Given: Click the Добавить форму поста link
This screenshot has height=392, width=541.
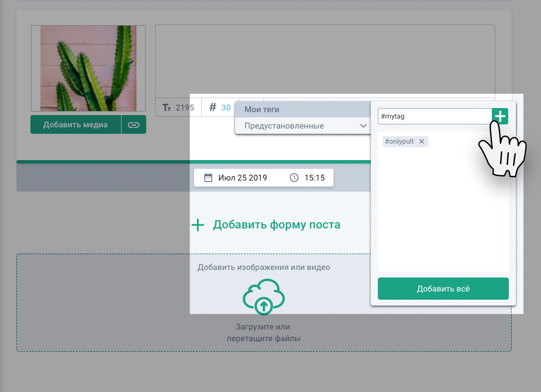Looking at the screenshot, I should [276, 225].
